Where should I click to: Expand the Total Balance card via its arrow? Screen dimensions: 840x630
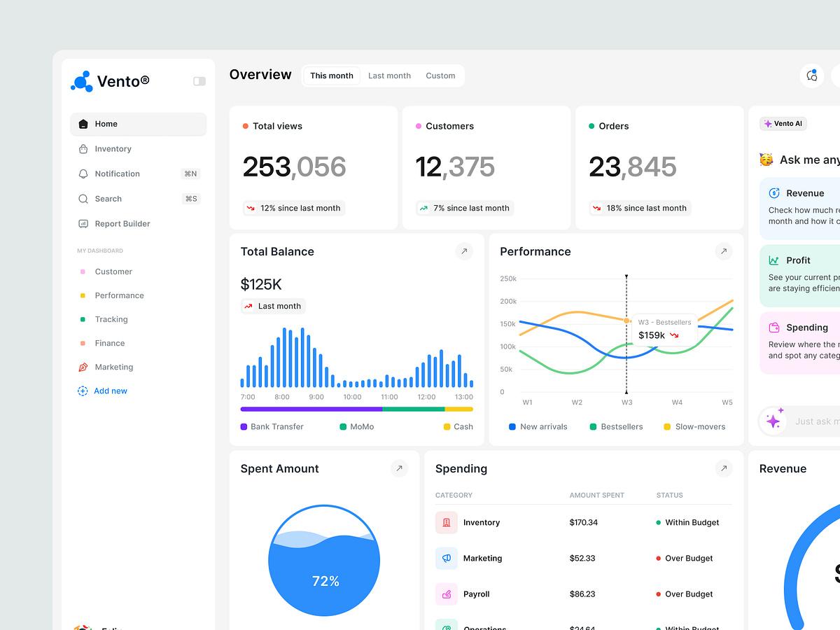pos(464,251)
